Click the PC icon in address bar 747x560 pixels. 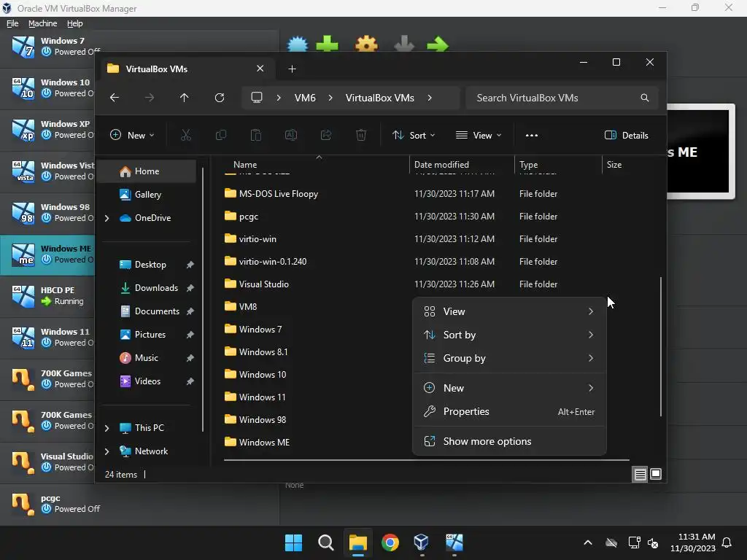pyautogui.click(x=257, y=98)
